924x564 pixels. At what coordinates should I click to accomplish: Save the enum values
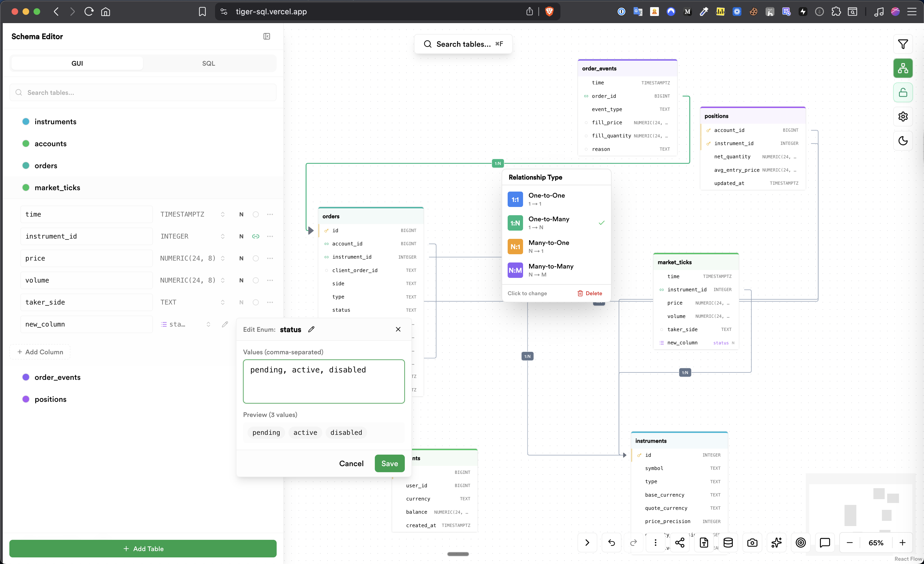tap(389, 464)
